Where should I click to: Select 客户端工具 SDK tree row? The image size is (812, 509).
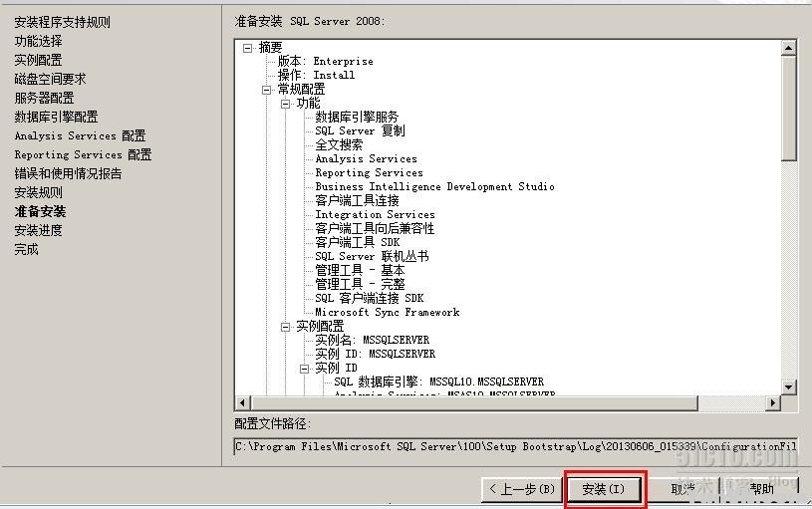pos(358,243)
